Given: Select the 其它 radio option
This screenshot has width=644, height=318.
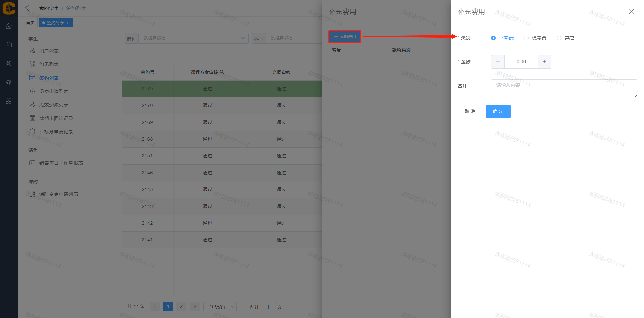Looking at the screenshot, I should [x=559, y=38].
